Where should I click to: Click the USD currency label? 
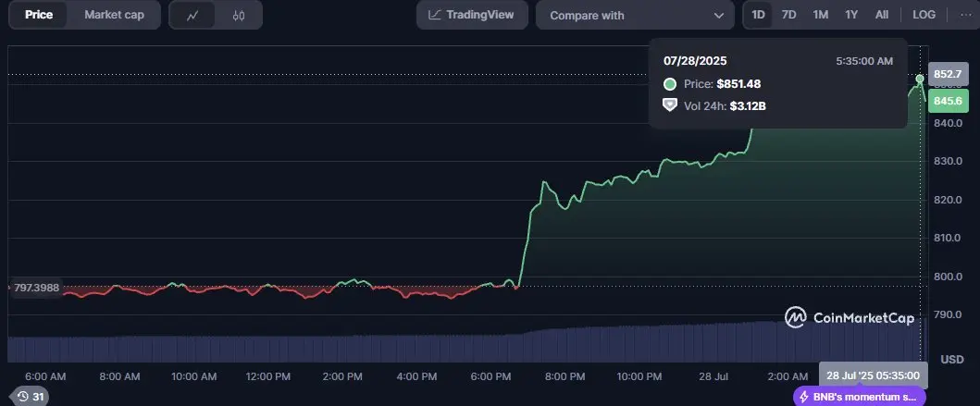pos(952,360)
